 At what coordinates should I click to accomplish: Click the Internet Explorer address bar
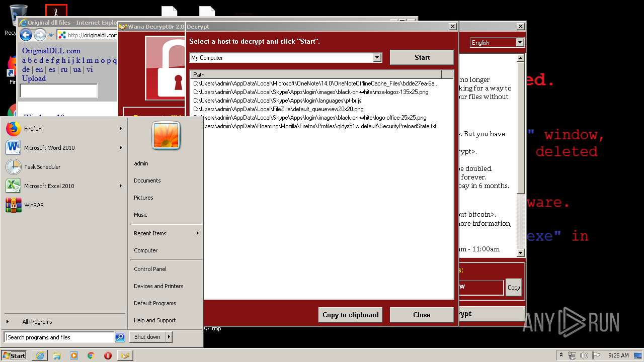pyautogui.click(x=87, y=35)
